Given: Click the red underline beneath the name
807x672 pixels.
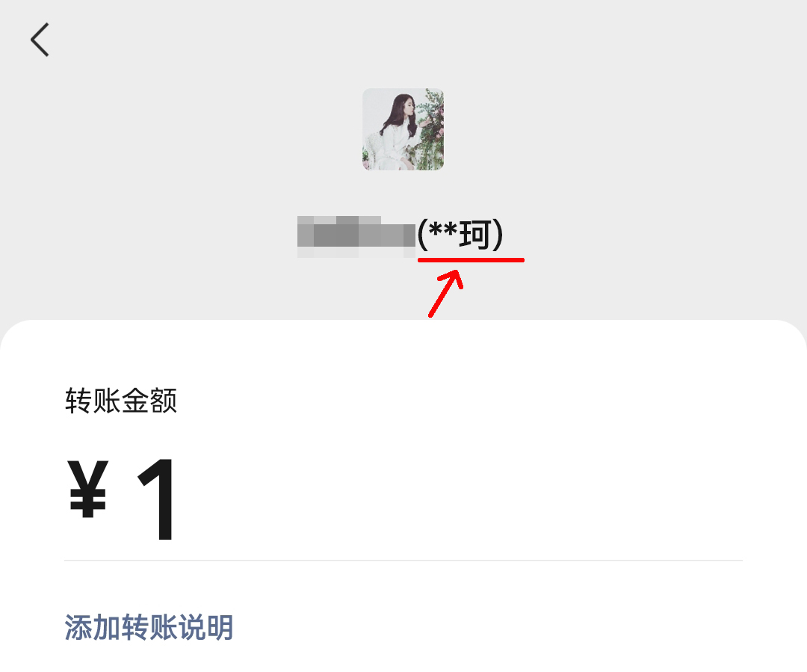Looking at the screenshot, I should point(471,260).
